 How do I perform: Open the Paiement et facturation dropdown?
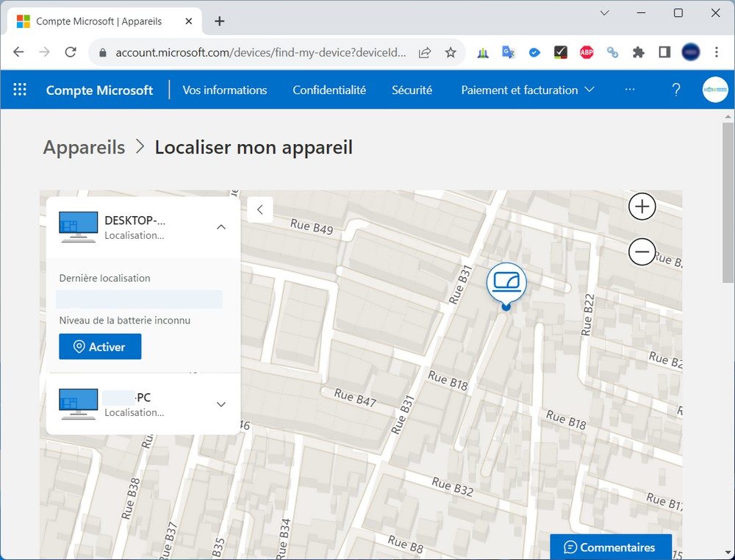(x=527, y=90)
